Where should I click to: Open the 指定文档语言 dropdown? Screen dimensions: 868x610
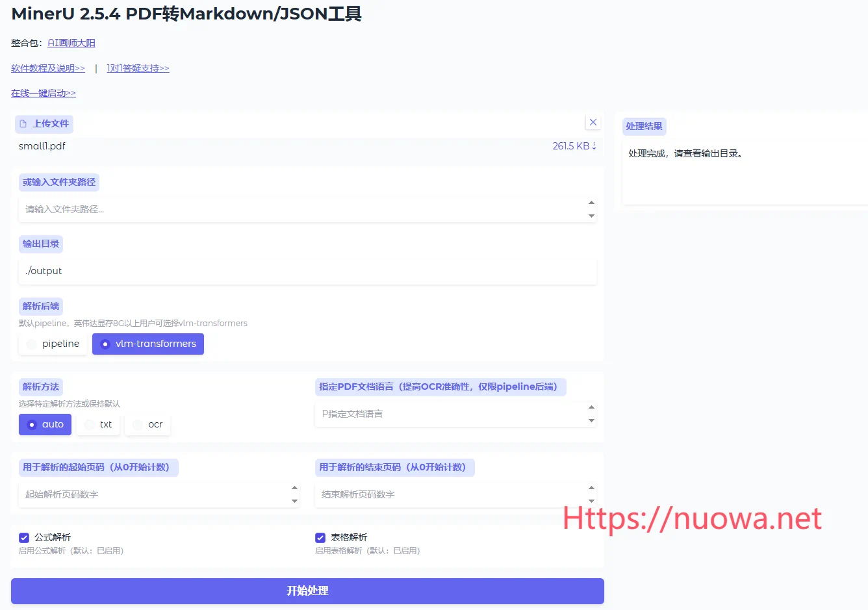click(x=455, y=414)
